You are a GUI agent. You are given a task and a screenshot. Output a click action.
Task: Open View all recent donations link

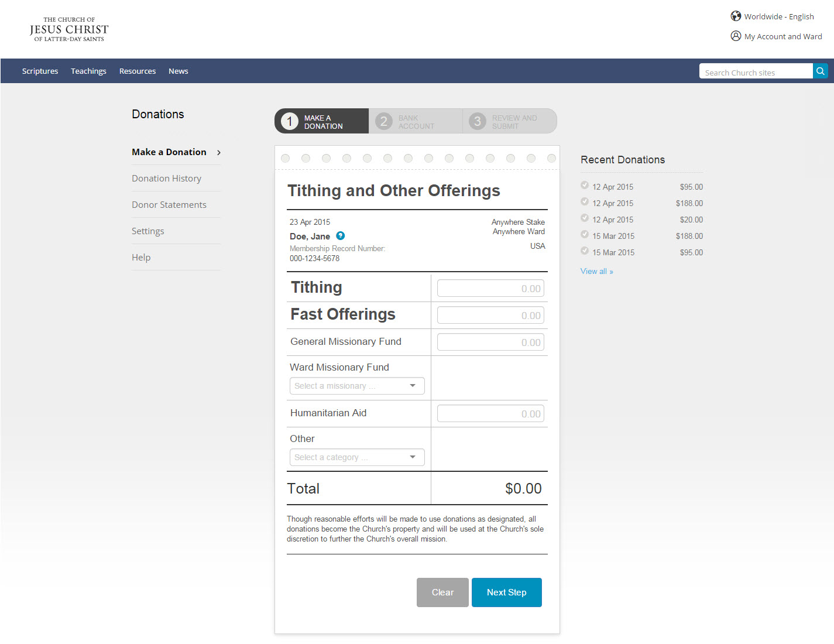coord(596,272)
